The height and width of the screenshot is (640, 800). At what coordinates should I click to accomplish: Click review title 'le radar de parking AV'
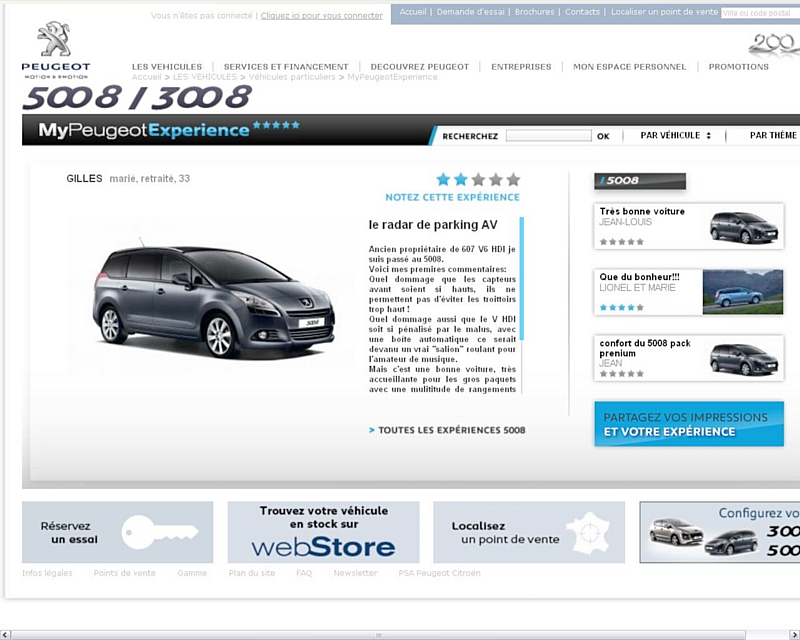click(433, 225)
